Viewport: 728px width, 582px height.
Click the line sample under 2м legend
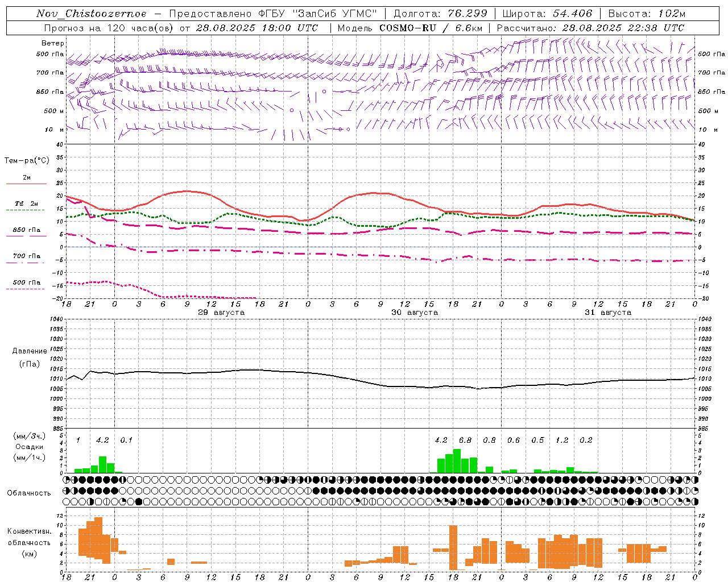tap(26, 184)
